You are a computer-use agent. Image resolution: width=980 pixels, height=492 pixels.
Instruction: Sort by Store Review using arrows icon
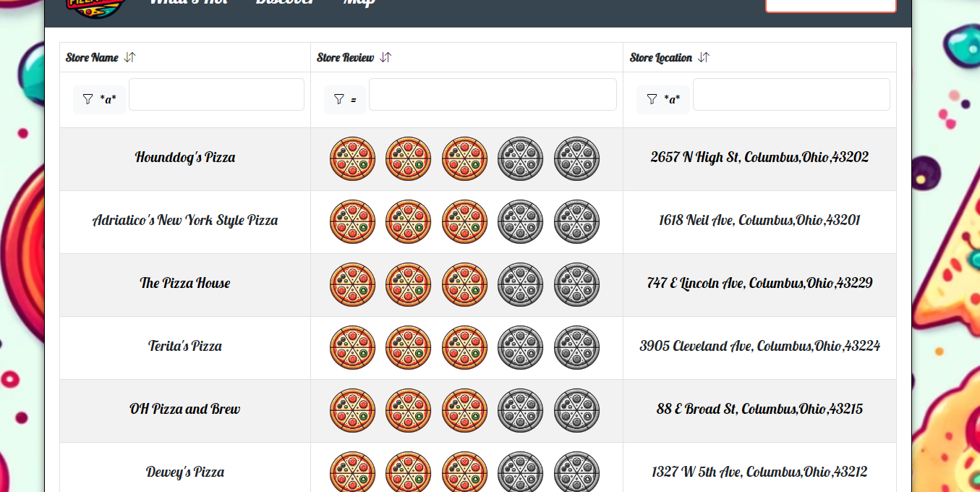point(385,57)
